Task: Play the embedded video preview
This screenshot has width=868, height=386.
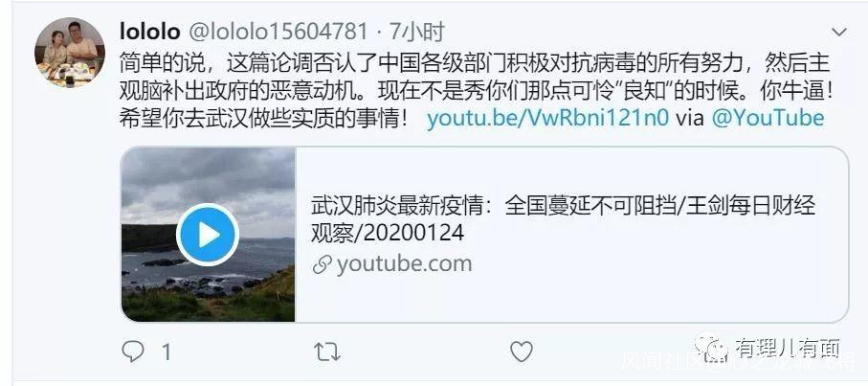Action: (x=208, y=235)
